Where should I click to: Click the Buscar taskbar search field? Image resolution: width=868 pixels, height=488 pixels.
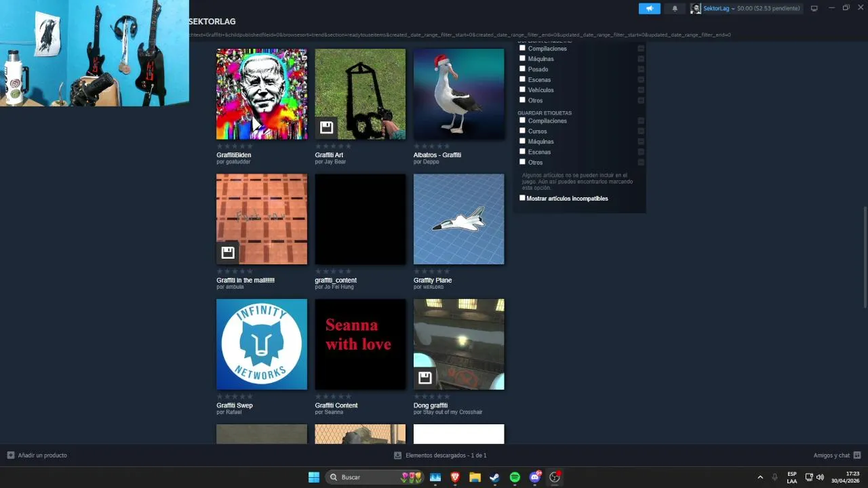[375, 477]
